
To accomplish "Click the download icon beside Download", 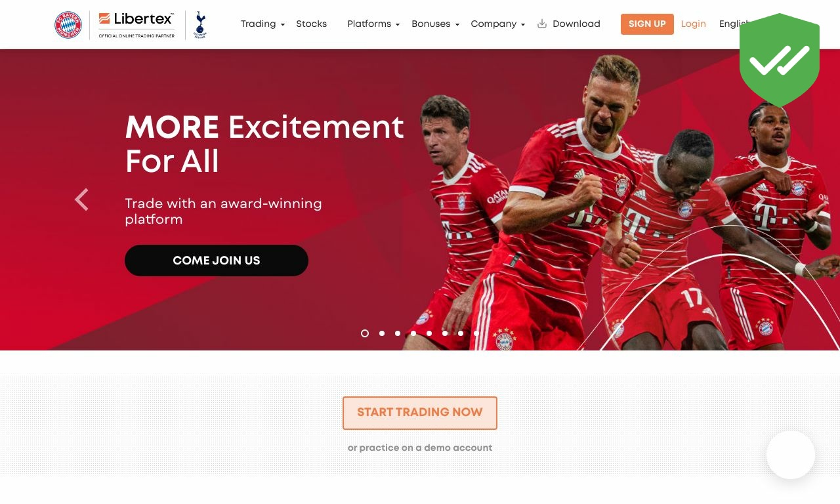I will point(542,24).
